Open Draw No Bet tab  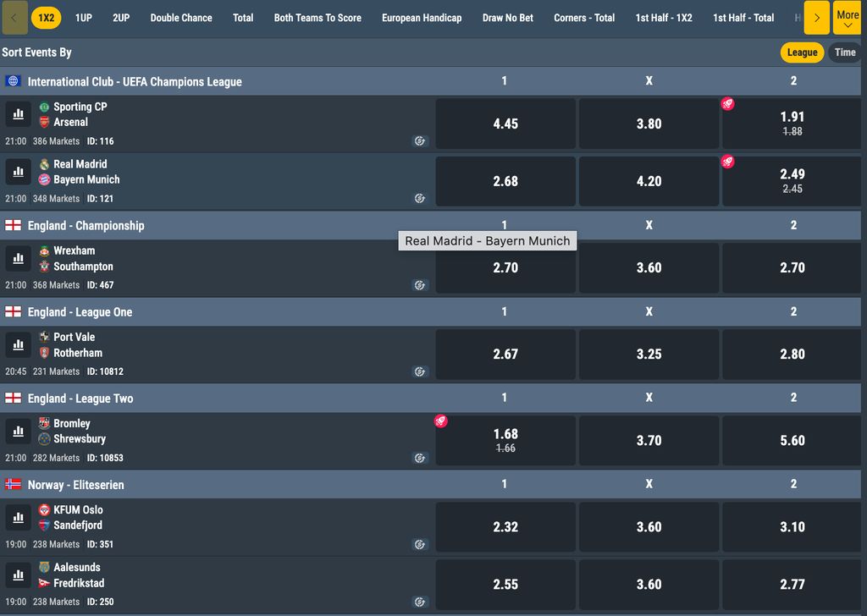(x=508, y=18)
